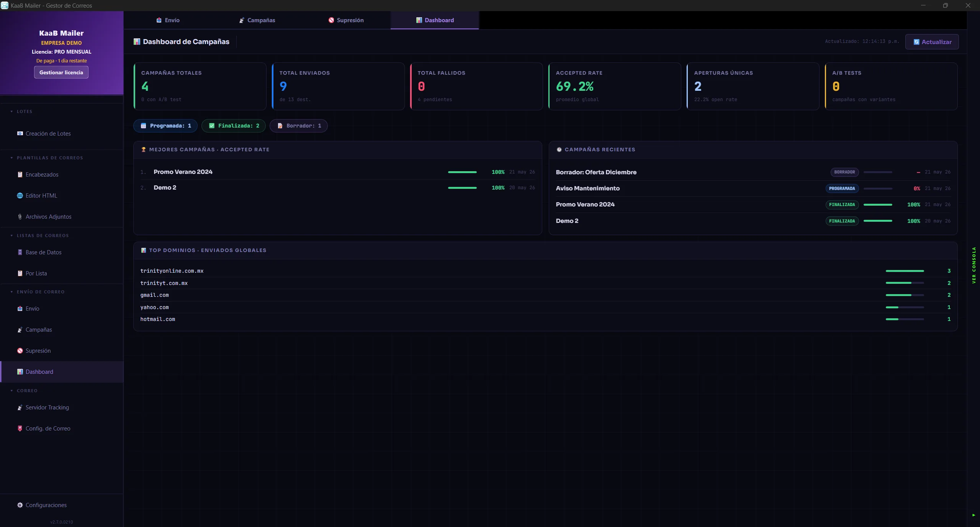
Task: Click the Campañas tab icon
Action: (x=242, y=20)
